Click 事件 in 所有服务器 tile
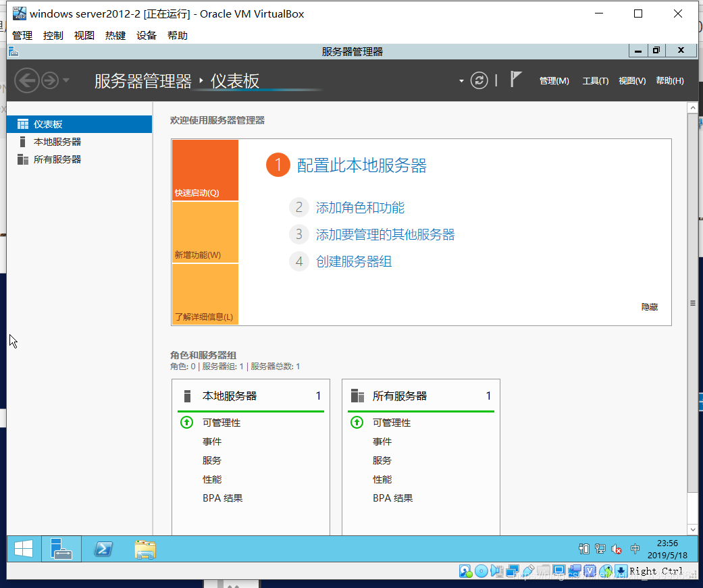This screenshot has height=588, width=703. pyautogui.click(x=382, y=442)
